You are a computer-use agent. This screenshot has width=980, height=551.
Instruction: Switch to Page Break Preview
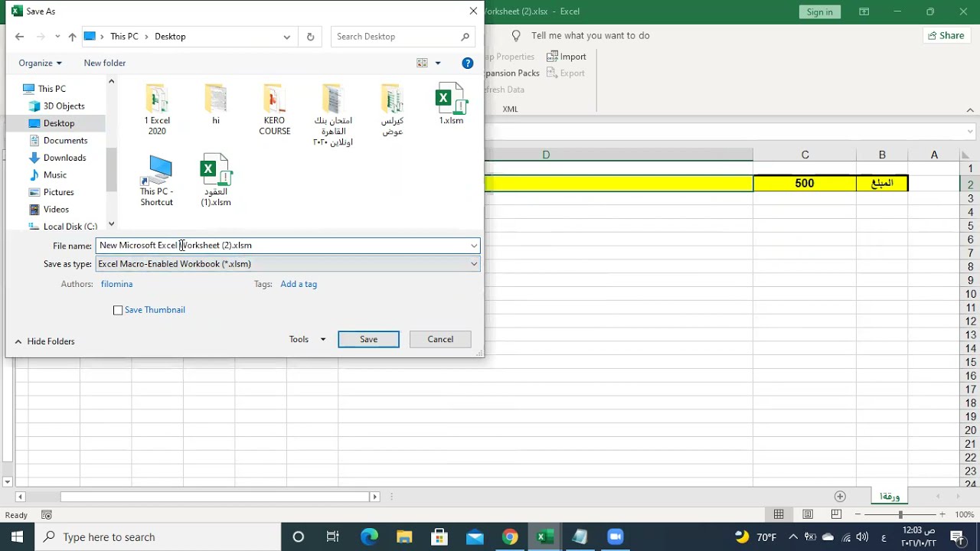pos(836,514)
